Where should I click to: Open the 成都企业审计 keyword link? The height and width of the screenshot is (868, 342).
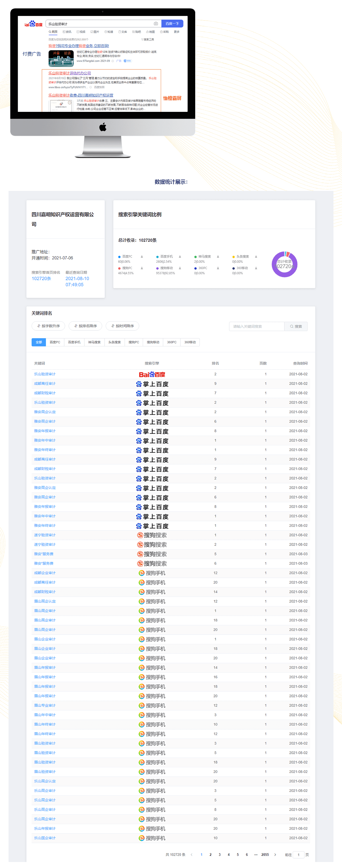coord(45,573)
